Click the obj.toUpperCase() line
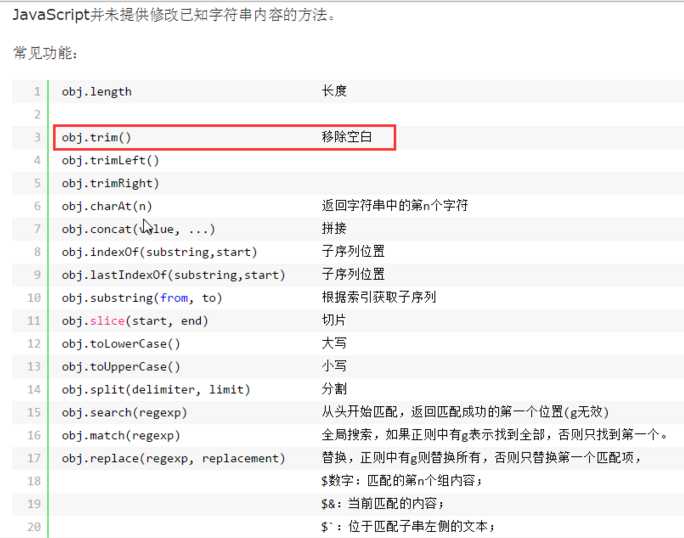 pyautogui.click(x=121, y=367)
